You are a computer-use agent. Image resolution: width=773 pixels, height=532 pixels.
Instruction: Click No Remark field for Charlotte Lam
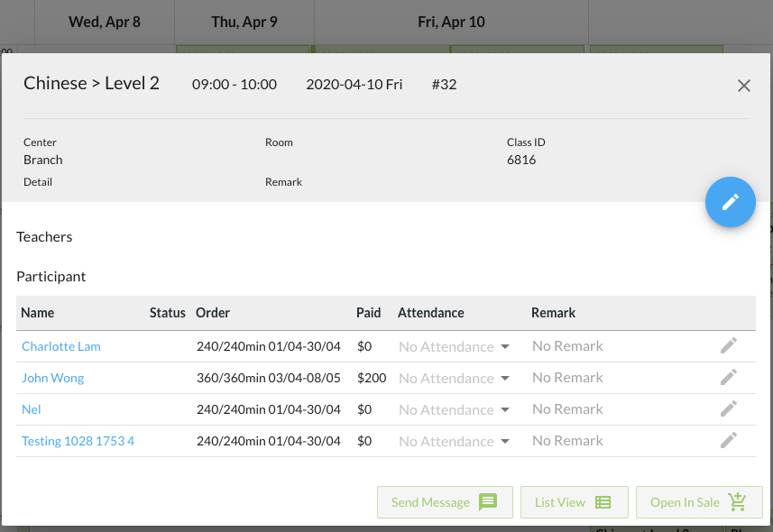567,346
